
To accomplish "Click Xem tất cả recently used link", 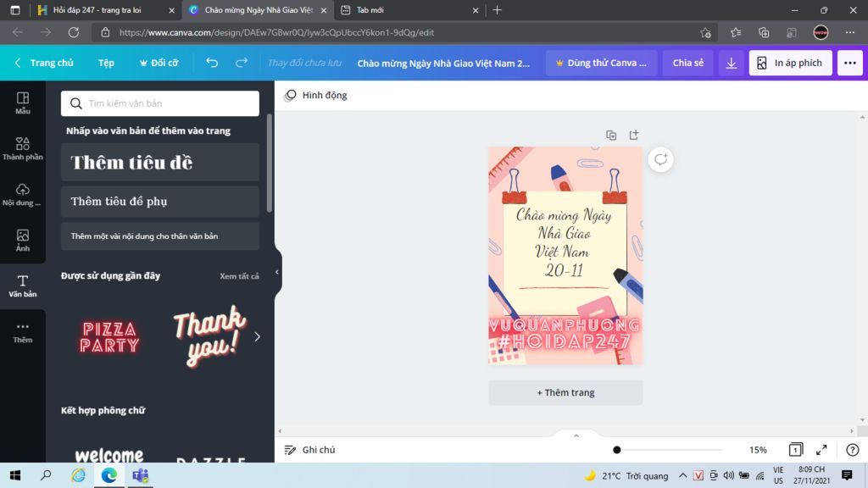I will 239,276.
